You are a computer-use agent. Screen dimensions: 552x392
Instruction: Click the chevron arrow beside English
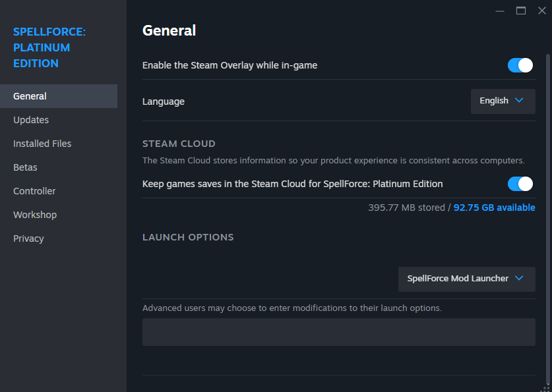[519, 101]
